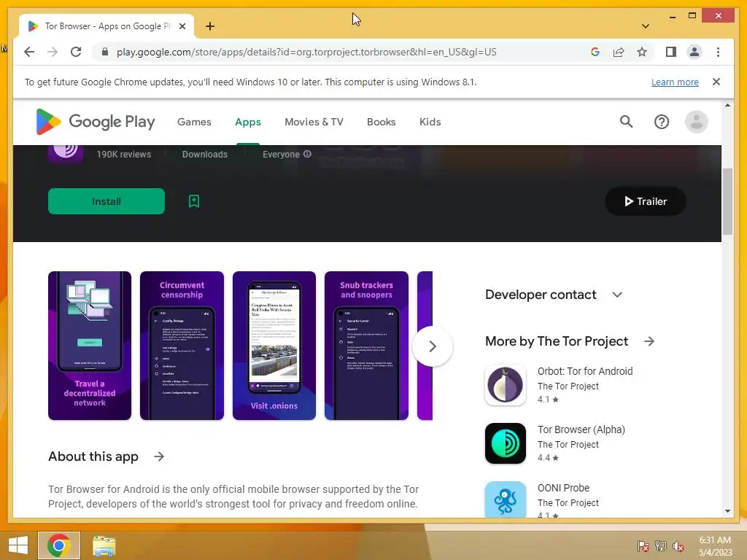View site information via the padlock icon

(105, 52)
